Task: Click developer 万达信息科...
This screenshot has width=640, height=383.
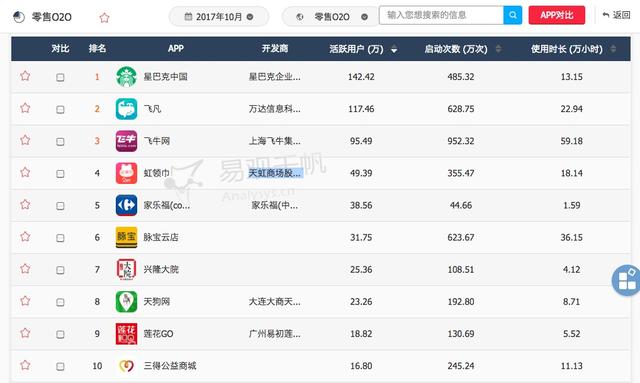Action: [275, 109]
